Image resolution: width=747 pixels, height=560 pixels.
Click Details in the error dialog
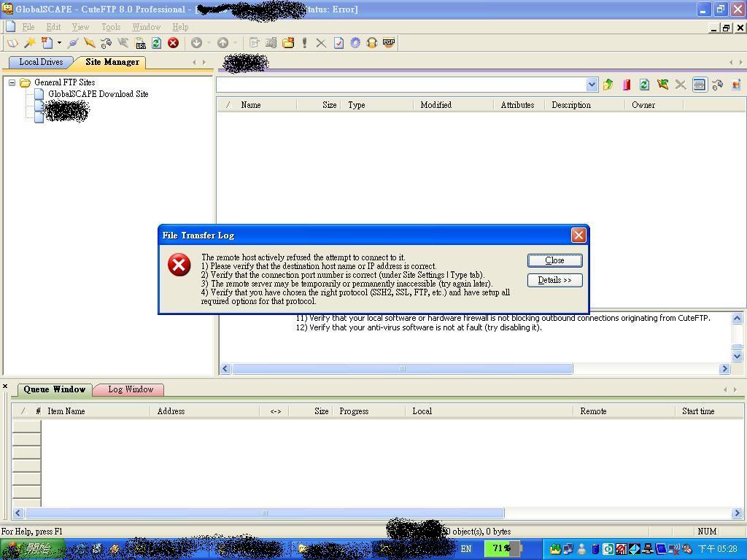coord(554,280)
